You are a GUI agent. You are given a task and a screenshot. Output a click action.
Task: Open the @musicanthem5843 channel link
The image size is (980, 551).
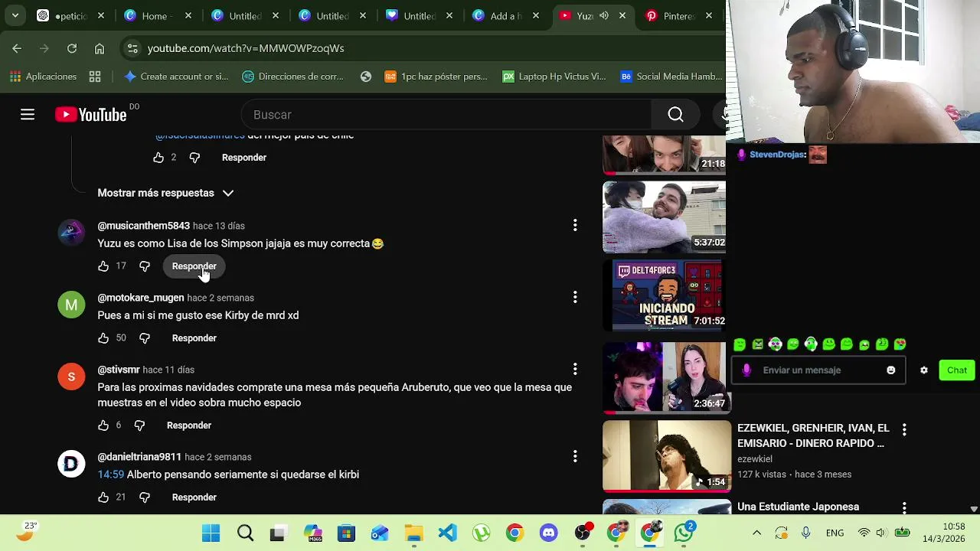click(x=143, y=226)
